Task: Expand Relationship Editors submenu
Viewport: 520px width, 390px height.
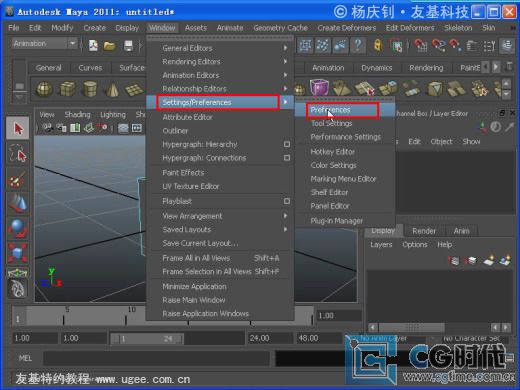Action: (220, 89)
